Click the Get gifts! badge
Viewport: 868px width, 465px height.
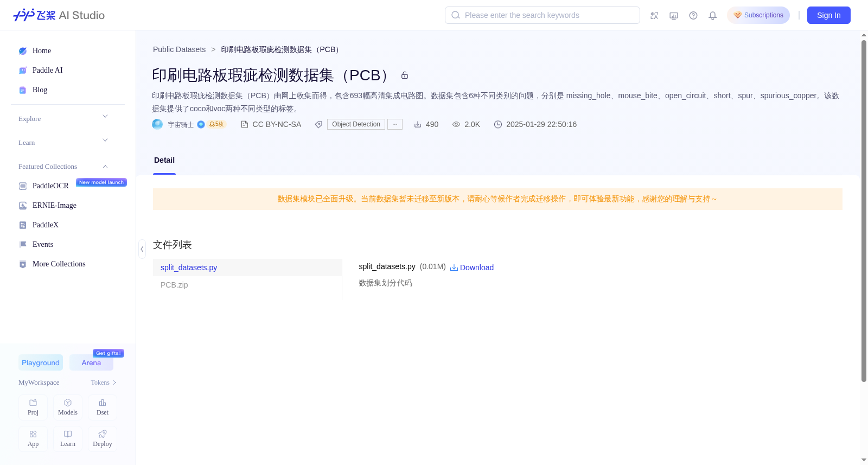108,353
